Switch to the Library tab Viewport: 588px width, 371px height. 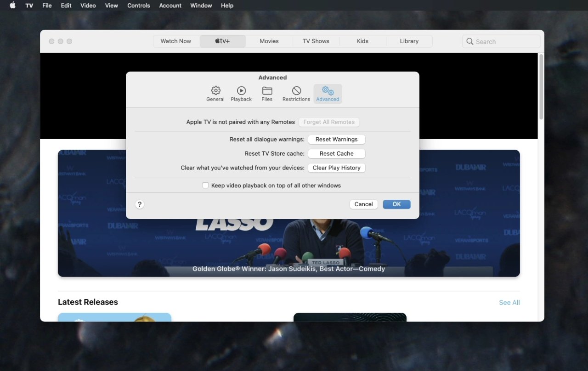[409, 41]
